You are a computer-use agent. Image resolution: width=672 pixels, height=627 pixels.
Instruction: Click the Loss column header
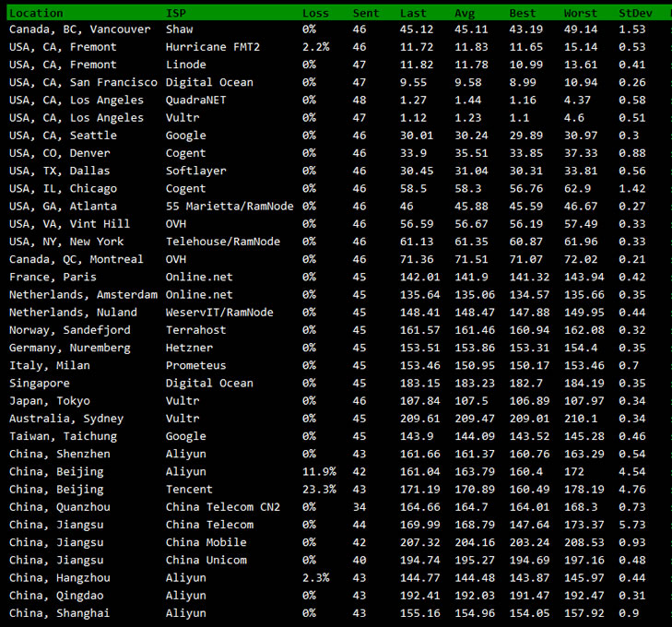point(315,13)
